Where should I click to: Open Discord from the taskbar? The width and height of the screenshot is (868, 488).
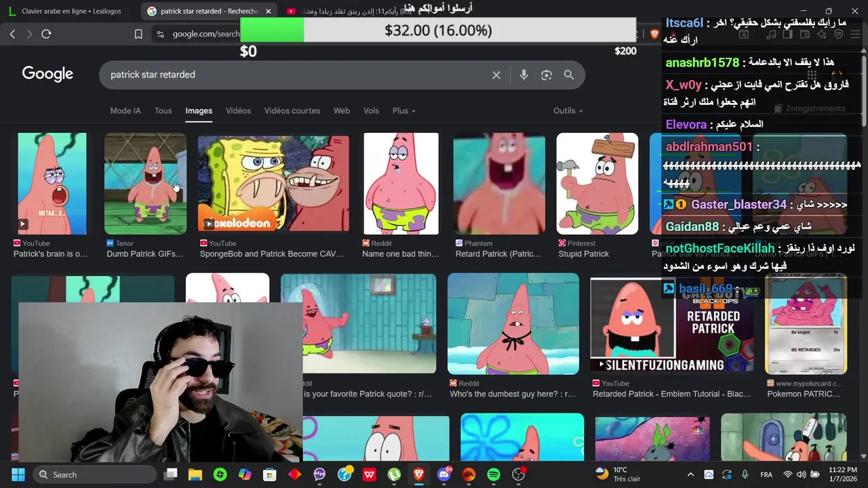[444, 474]
